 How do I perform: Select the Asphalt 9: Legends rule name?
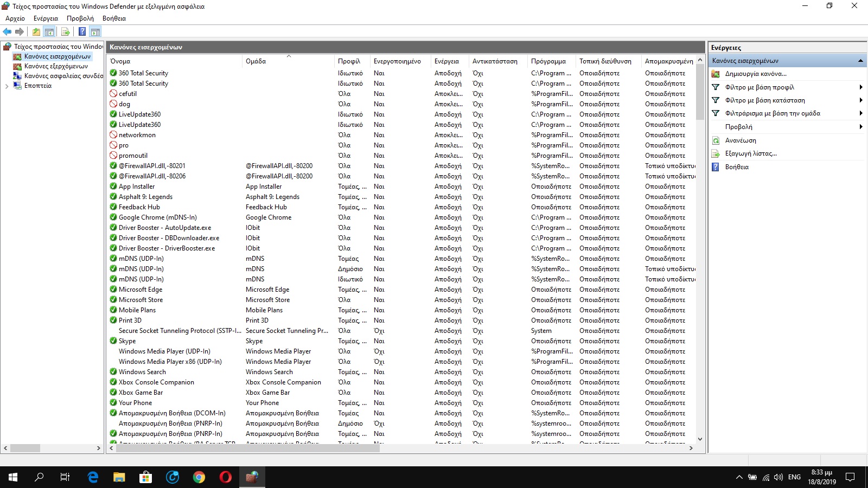click(x=145, y=196)
